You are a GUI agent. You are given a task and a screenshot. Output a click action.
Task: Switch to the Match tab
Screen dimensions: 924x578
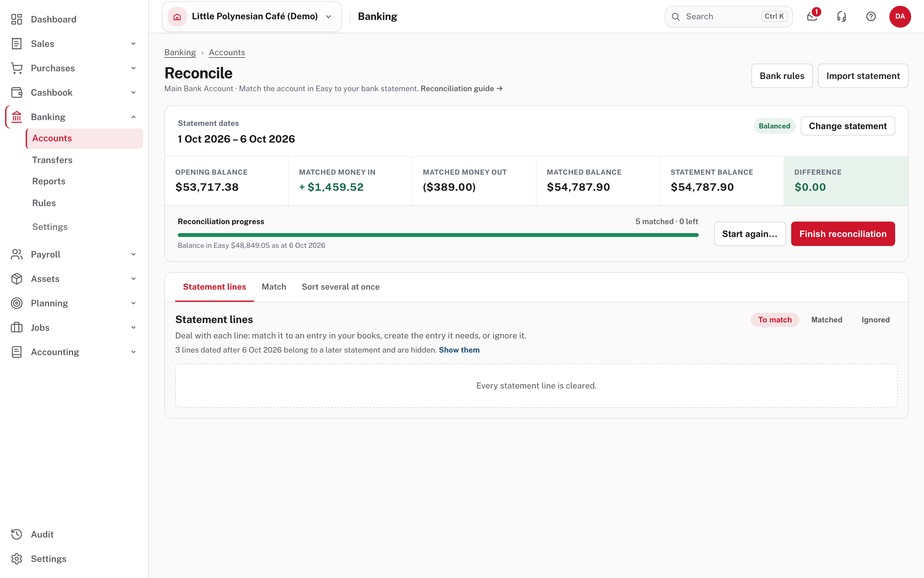274,287
